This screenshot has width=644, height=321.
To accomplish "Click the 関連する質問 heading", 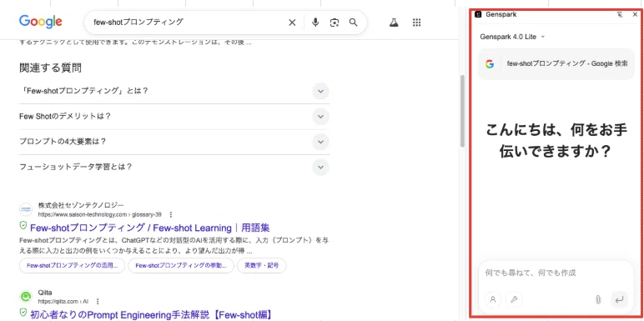I will (x=50, y=68).
